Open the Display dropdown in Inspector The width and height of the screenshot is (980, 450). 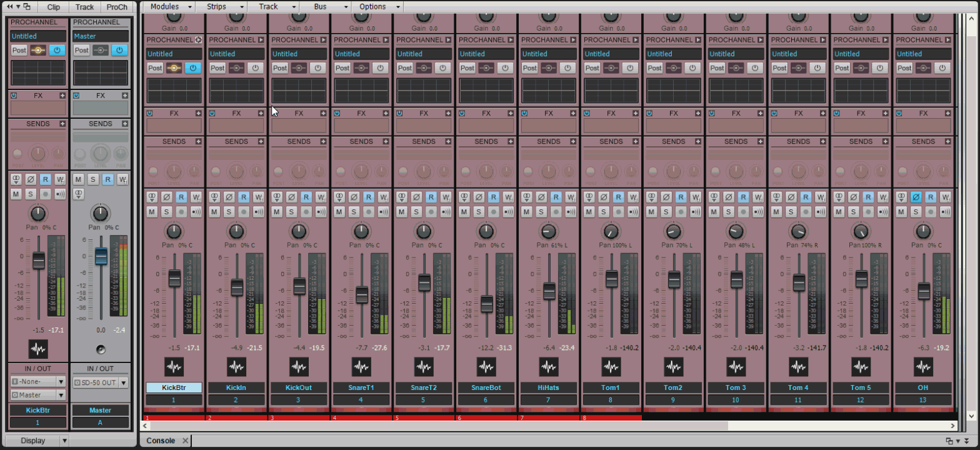(x=37, y=441)
